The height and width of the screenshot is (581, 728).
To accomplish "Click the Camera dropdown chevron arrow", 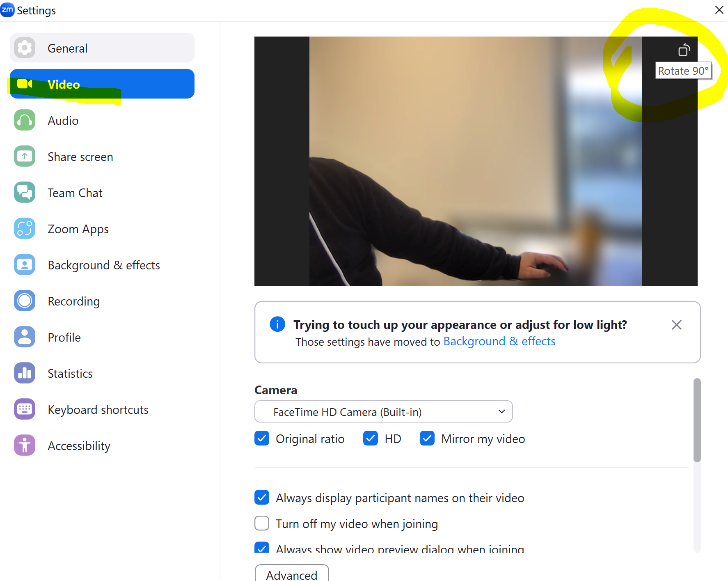I will [501, 411].
